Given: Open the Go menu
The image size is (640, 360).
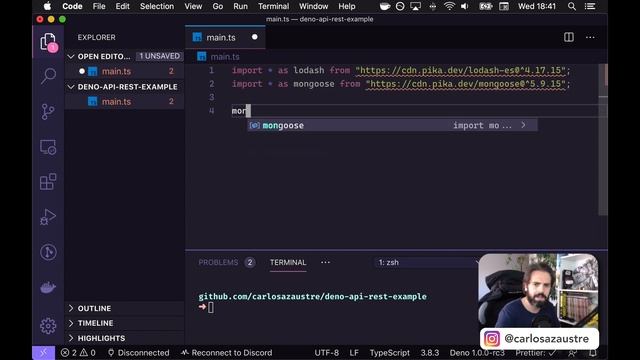Looking at the screenshot, I should [x=218, y=7].
